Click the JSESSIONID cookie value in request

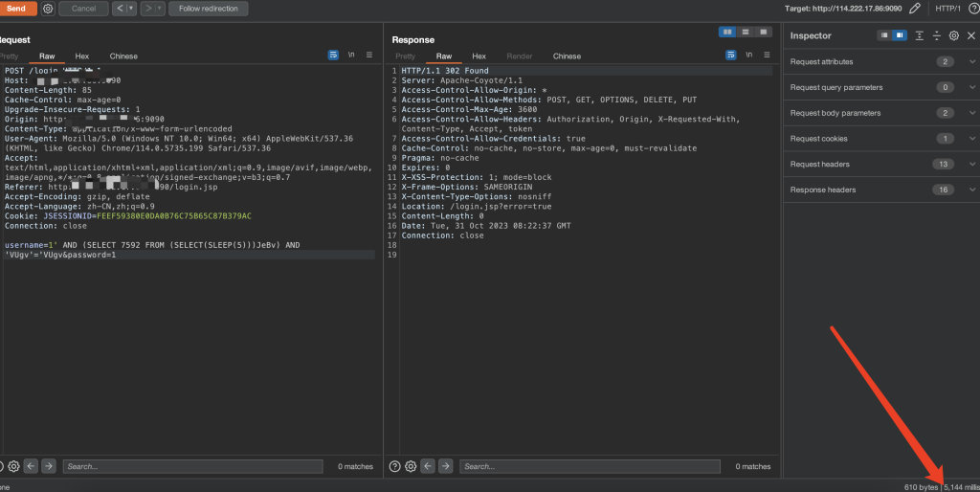(x=174, y=216)
